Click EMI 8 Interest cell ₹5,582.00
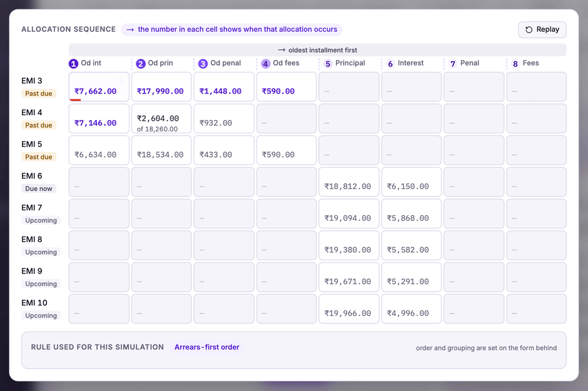588x391 pixels. pyautogui.click(x=412, y=245)
